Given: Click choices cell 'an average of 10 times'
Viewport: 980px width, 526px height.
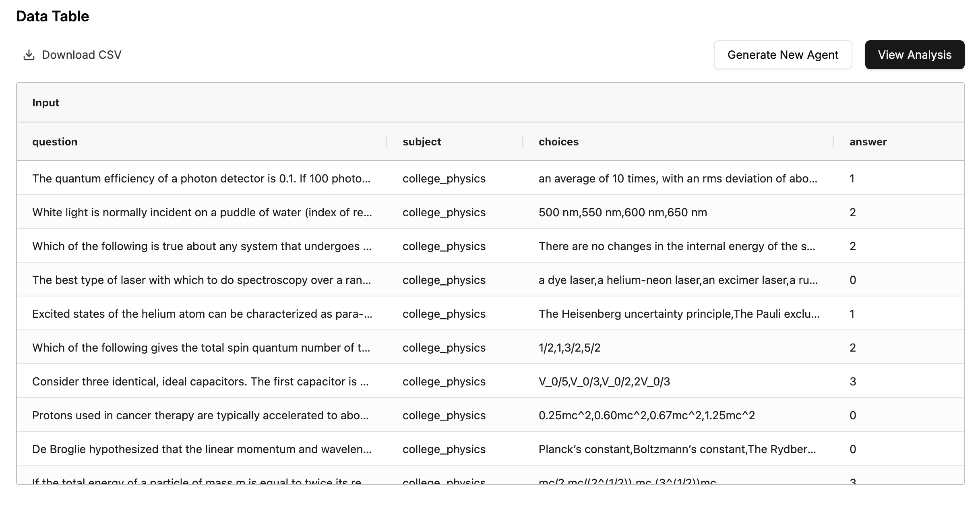Looking at the screenshot, I should click(678, 178).
